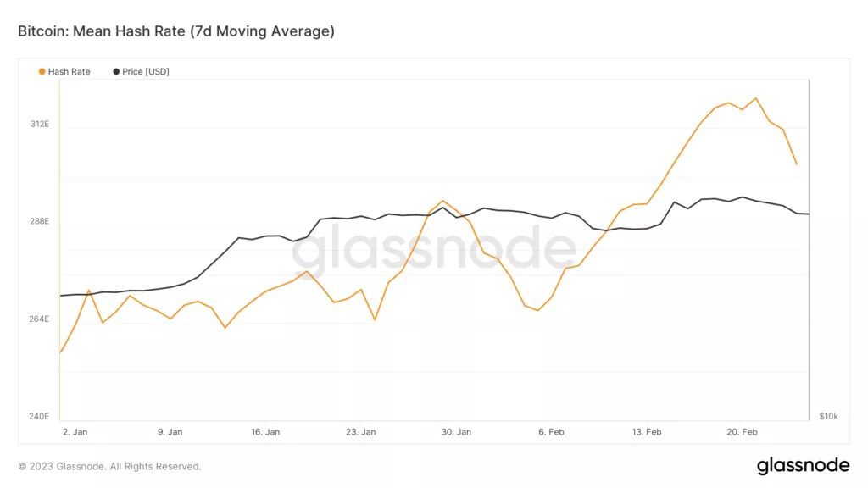Viewport: 868px width, 488px height.
Task: Click the 9. Jan x-axis label
Action: click(170, 432)
